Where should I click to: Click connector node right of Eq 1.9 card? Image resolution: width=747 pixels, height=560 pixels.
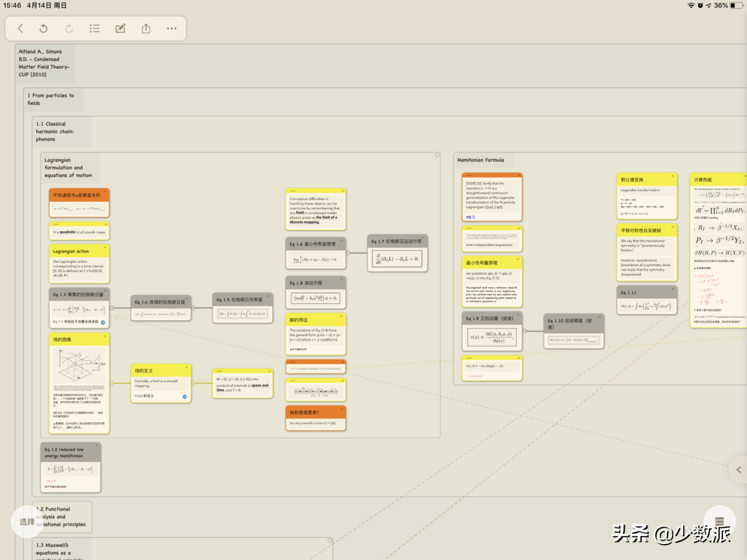(x=524, y=331)
